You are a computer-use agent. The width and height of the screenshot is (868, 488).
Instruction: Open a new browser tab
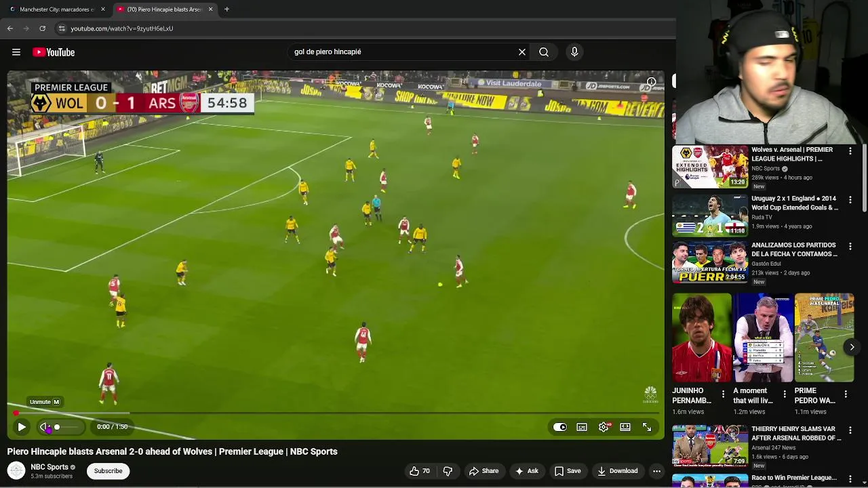(x=226, y=9)
